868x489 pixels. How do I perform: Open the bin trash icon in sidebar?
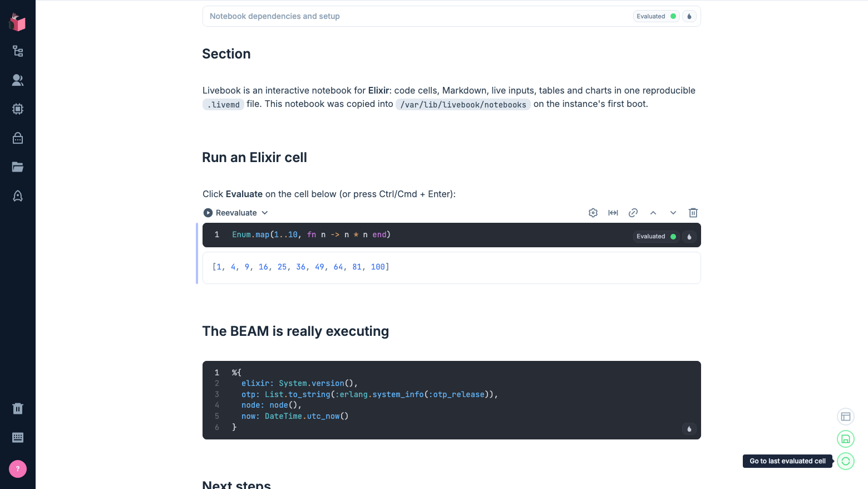tap(18, 409)
